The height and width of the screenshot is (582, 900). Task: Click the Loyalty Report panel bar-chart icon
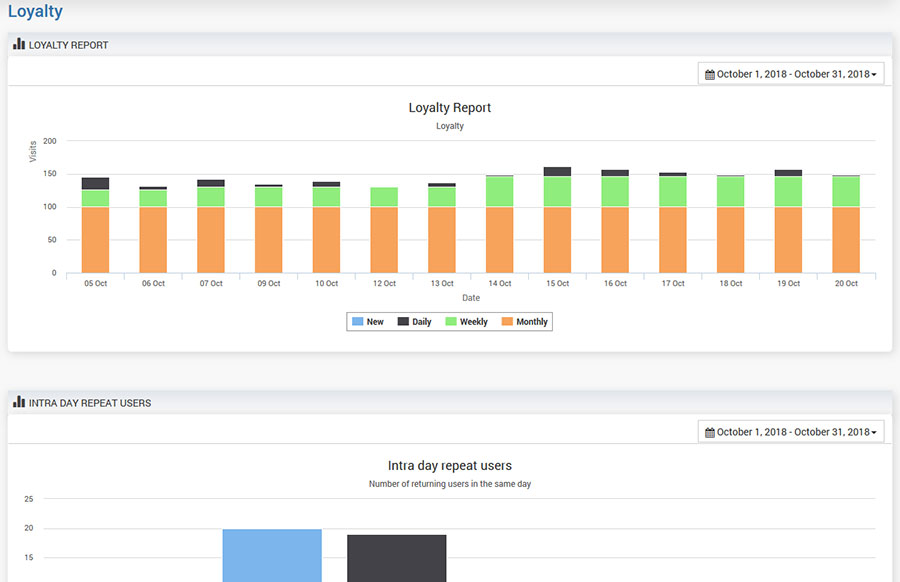tap(18, 44)
